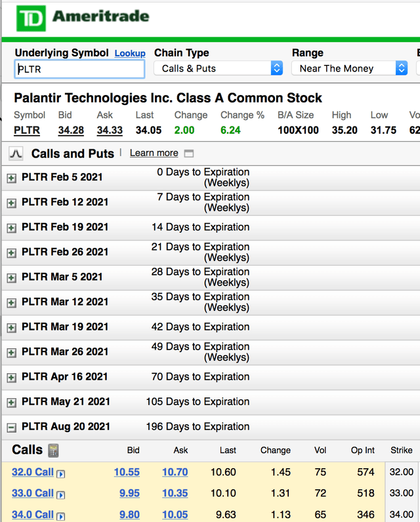This screenshot has height=522, width=420.
Task: Click the 32.0 Call open interest 574
Action: [366, 472]
